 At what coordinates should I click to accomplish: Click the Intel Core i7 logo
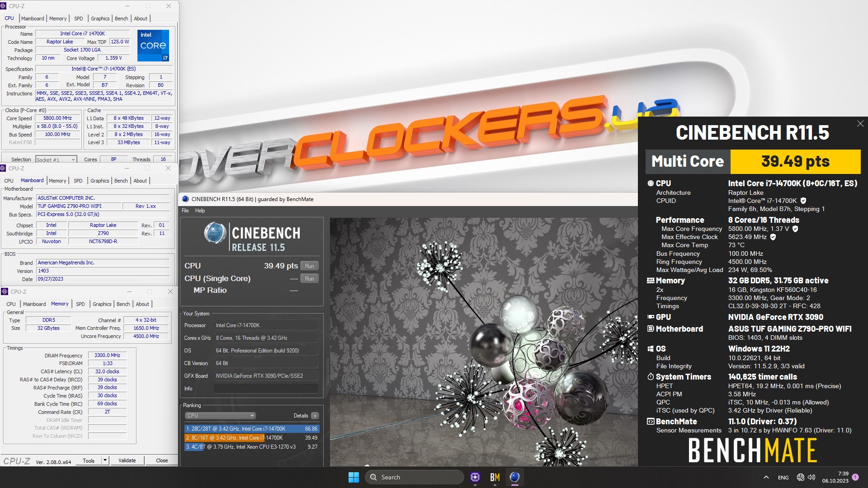[x=153, y=45]
